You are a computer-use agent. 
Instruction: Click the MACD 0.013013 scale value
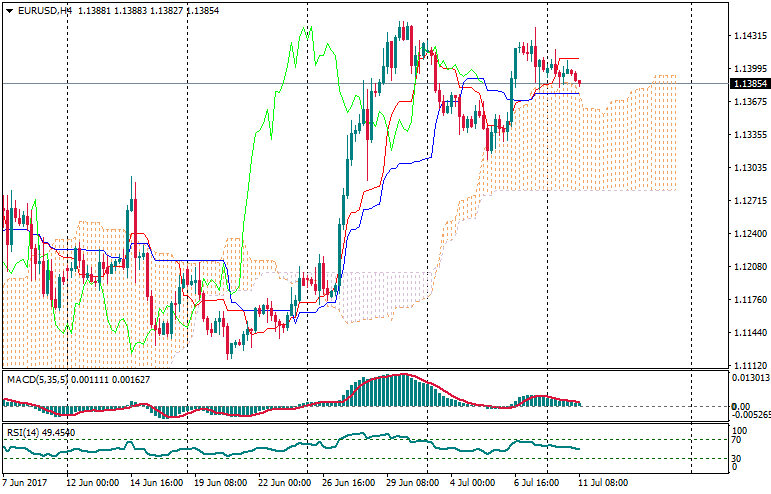coord(748,378)
